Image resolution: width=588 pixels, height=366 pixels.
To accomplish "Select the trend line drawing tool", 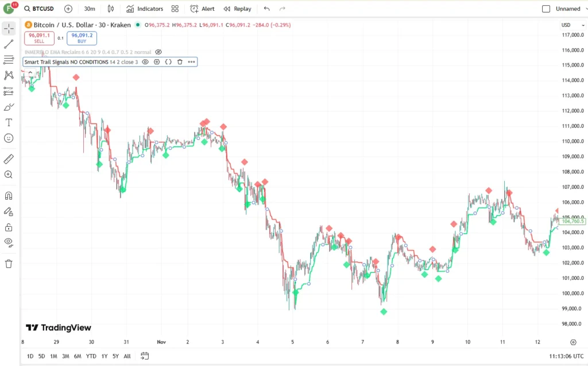I will click(x=9, y=44).
